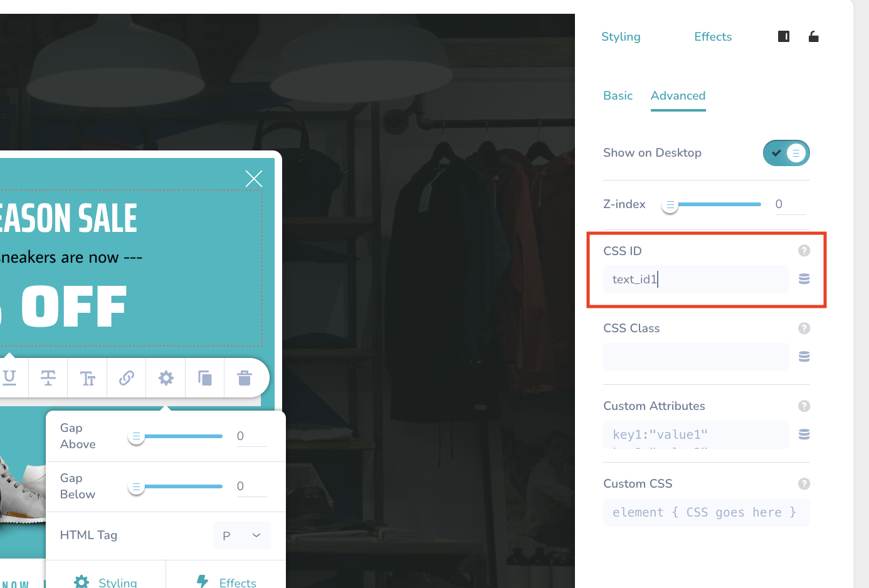
Task: Open dynamic data icon for CSS ID
Action: point(804,279)
